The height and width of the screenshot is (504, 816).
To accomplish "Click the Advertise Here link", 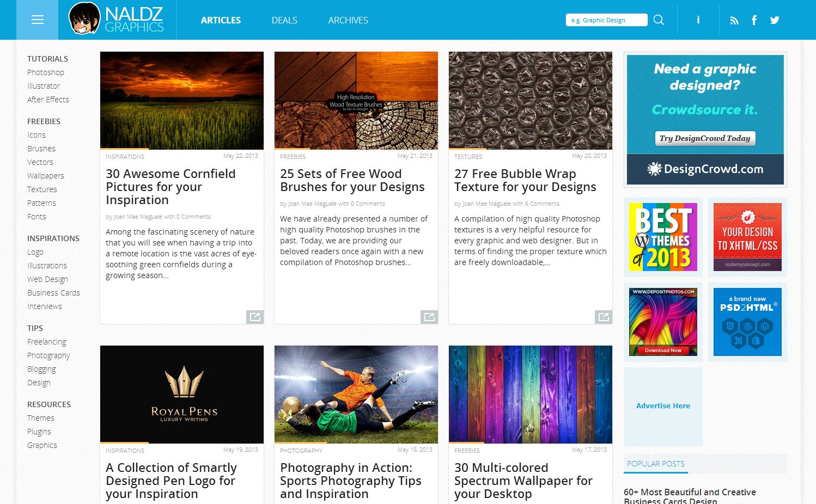I will pos(663,406).
